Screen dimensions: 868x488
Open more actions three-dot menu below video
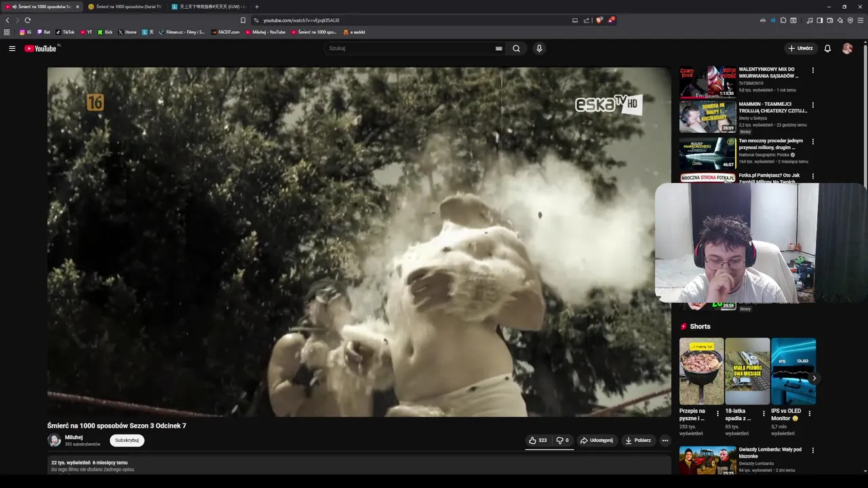[x=665, y=441]
